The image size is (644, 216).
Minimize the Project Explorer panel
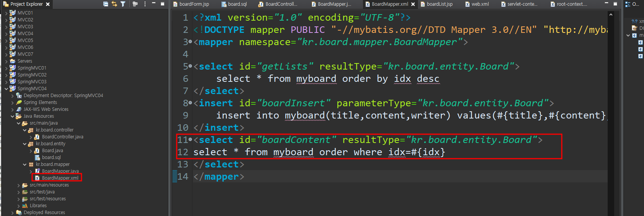tap(154, 3)
